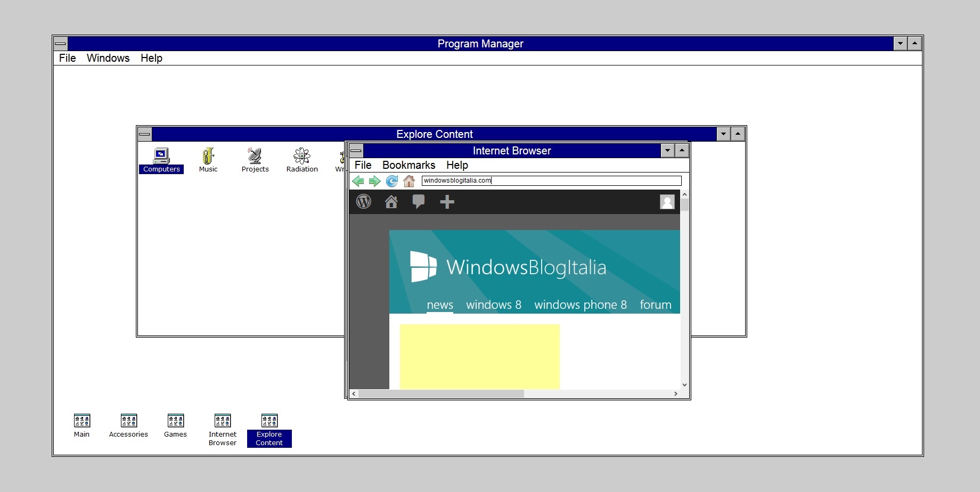This screenshot has width=980, height=492.
Task: Open the Computers icon in Explore Content
Action: click(161, 160)
